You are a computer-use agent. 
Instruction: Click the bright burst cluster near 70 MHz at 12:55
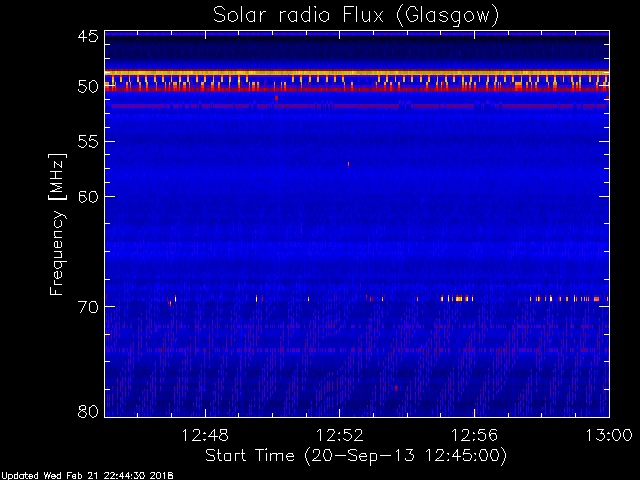(x=457, y=299)
